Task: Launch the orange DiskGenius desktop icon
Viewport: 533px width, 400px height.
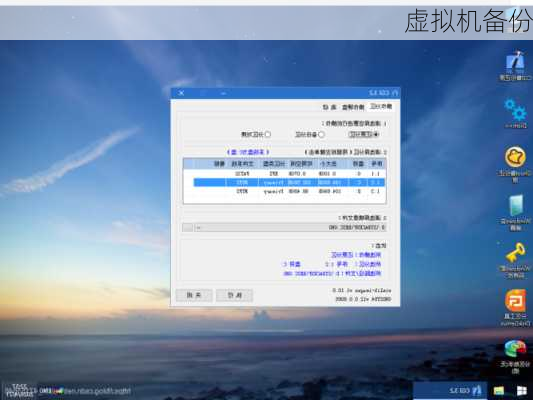Action: point(515,308)
